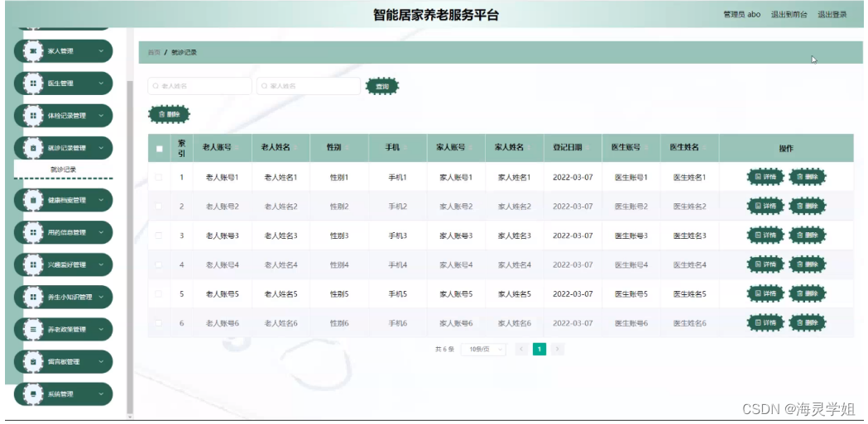Viewport: 868px width, 424px height.
Task: Open 详情 for row 老人账号1
Action: coord(765,177)
